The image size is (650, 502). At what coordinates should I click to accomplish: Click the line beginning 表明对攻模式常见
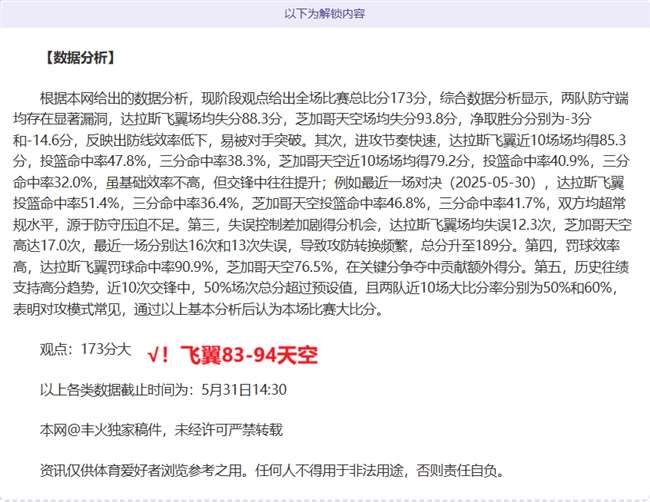pyautogui.click(x=198, y=309)
